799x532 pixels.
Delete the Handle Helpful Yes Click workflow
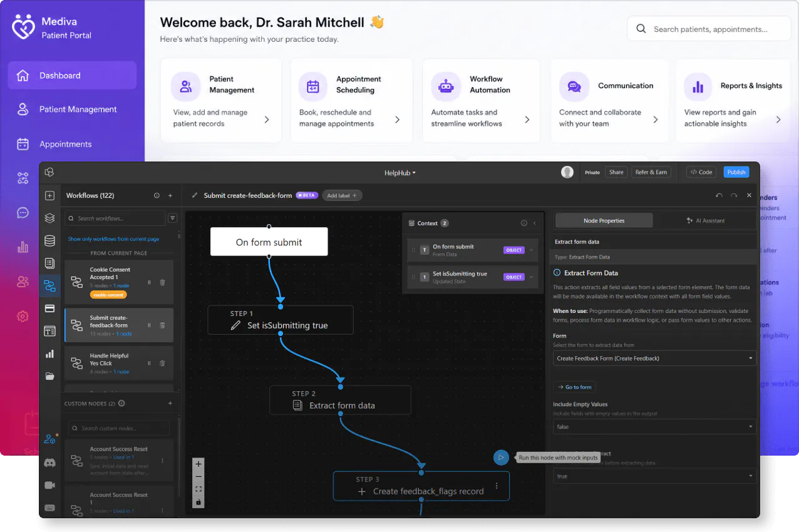coord(162,363)
